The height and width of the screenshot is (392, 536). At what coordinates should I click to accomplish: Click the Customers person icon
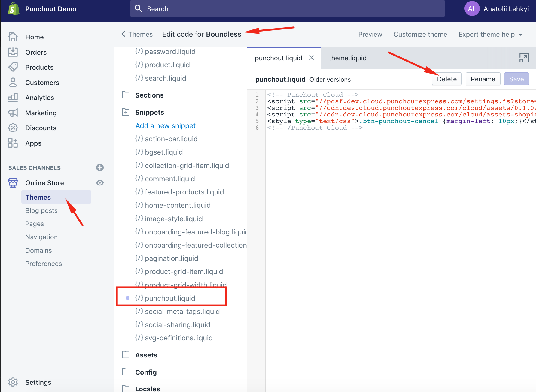pos(13,82)
